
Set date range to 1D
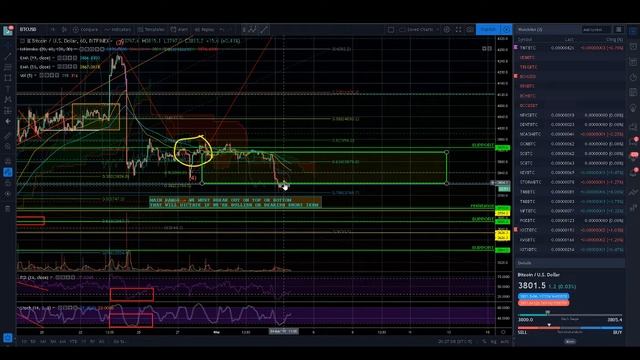(24, 342)
